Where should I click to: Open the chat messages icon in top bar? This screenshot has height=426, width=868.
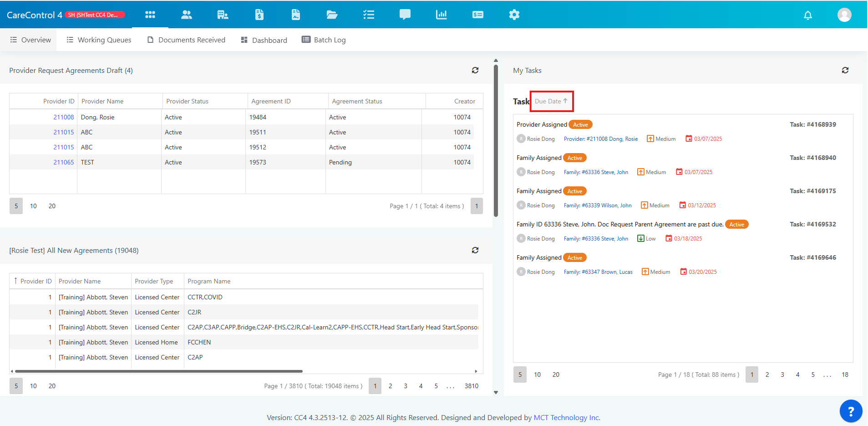coord(405,15)
